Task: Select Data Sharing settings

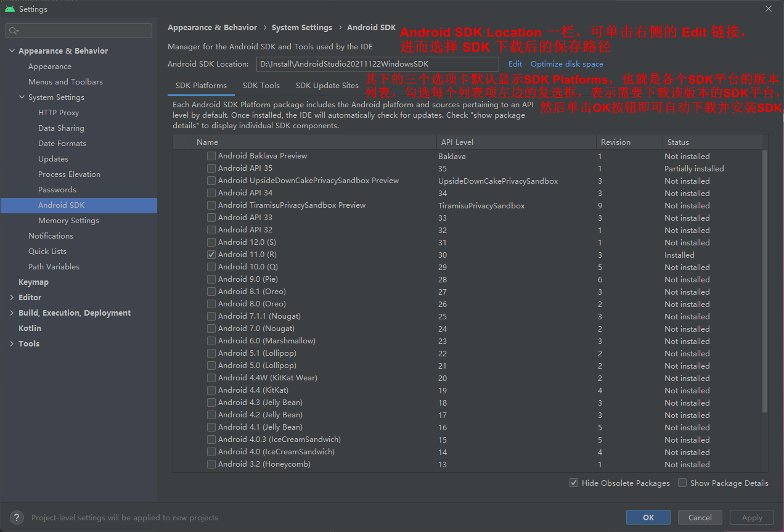Action: click(61, 128)
